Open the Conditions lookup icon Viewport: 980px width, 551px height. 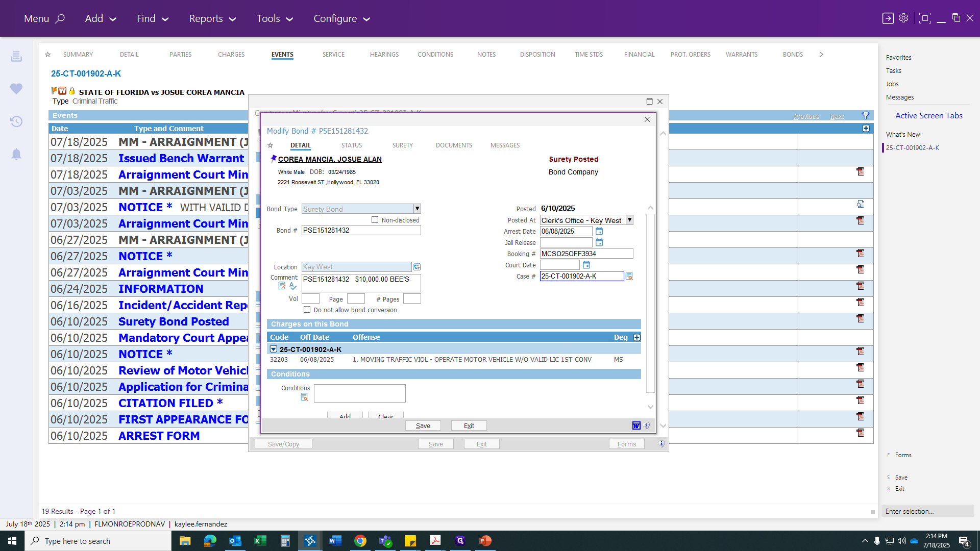[304, 397]
